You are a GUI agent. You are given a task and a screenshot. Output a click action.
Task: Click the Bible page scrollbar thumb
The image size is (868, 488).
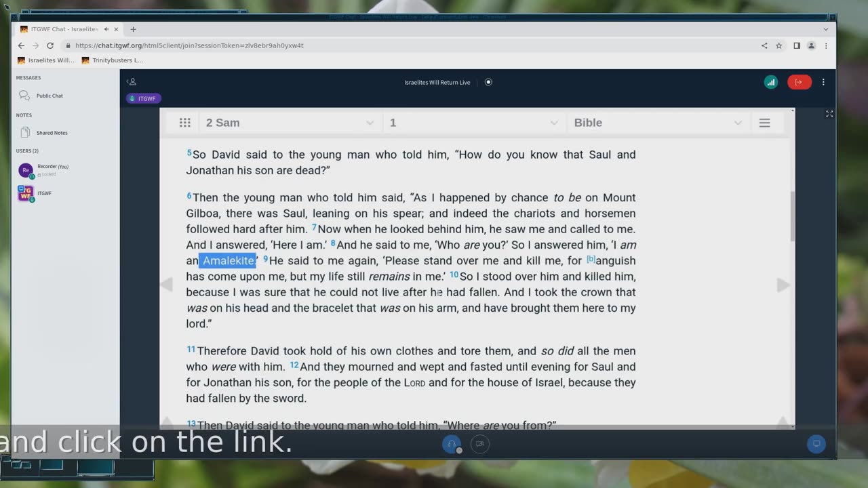tap(792, 216)
